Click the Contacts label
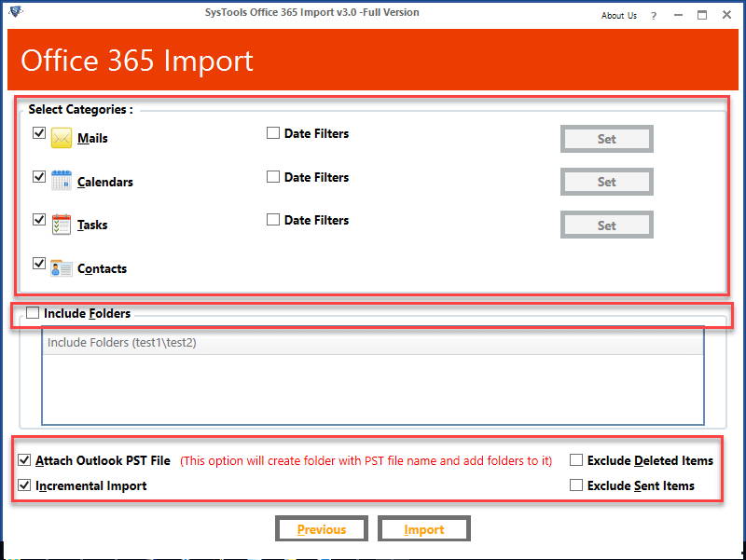The image size is (746, 560). (103, 268)
